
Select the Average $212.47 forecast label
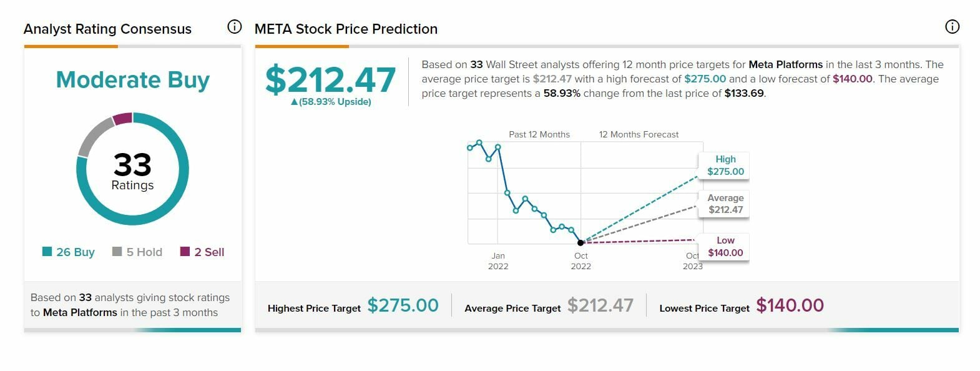click(x=725, y=204)
